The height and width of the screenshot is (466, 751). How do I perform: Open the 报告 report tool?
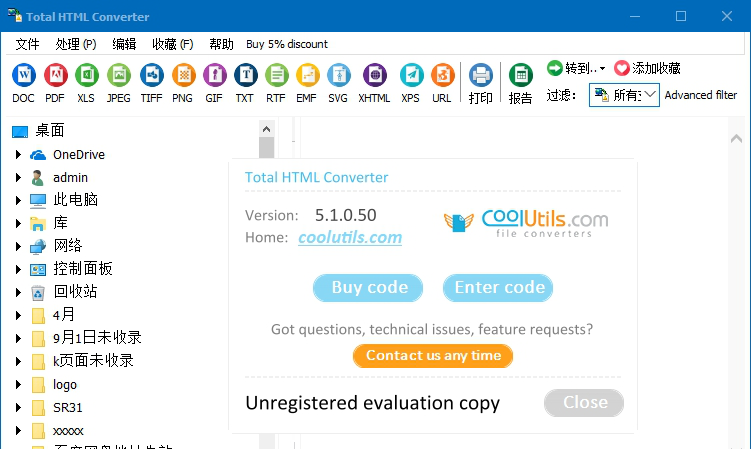(x=521, y=75)
